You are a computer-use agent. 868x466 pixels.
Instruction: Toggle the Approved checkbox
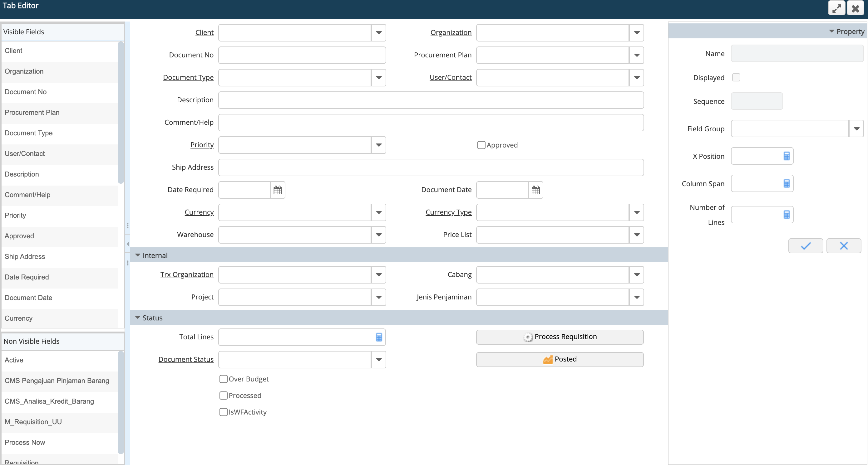click(481, 145)
